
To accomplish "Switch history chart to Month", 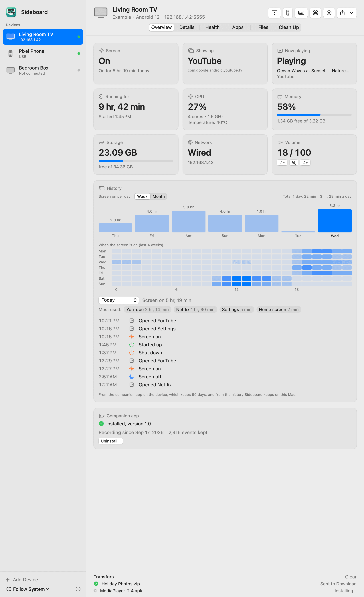I will [x=159, y=197].
